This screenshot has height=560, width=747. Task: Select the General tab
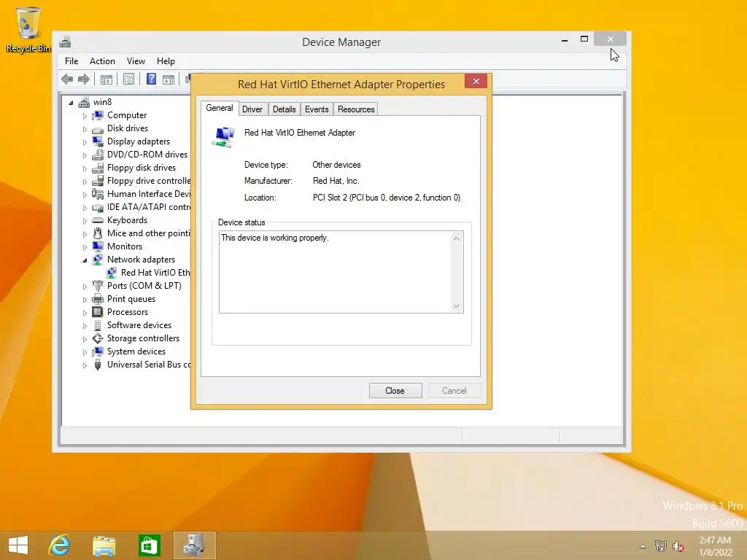(219, 108)
